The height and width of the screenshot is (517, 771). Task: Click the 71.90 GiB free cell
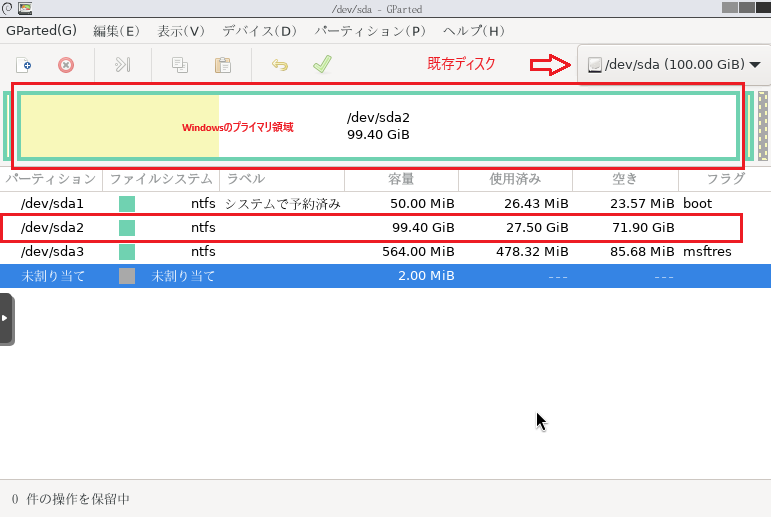click(643, 228)
